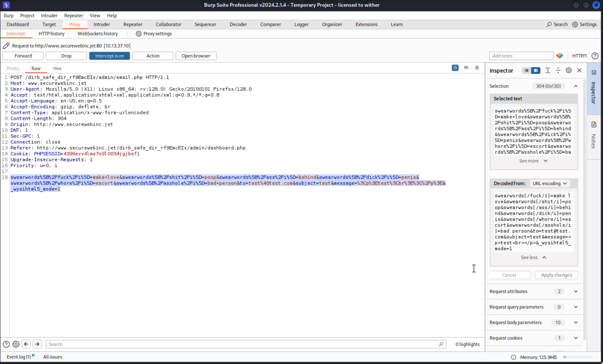Viewport: 603px width, 364px height.
Task: Switch to the Collaborator tab
Action: point(169,25)
